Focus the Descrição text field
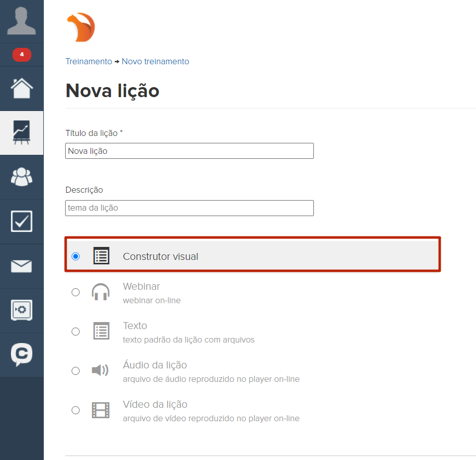The image size is (476, 460). (189, 208)
